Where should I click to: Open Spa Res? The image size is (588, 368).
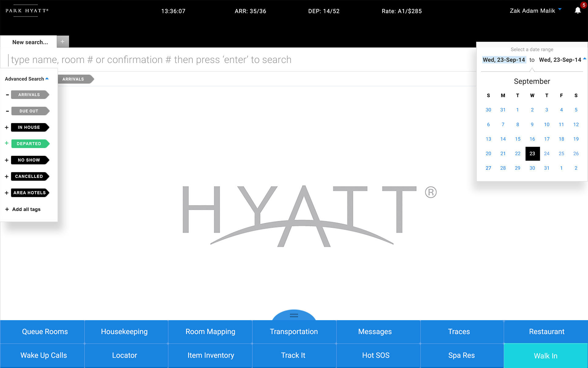tap(462, 356)
